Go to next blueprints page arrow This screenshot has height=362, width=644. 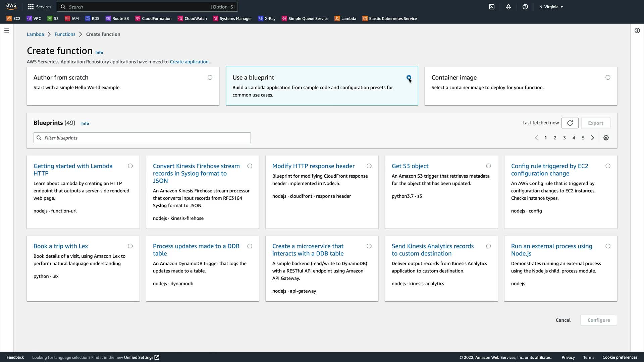pyautogui.click(x=593, y=138)
